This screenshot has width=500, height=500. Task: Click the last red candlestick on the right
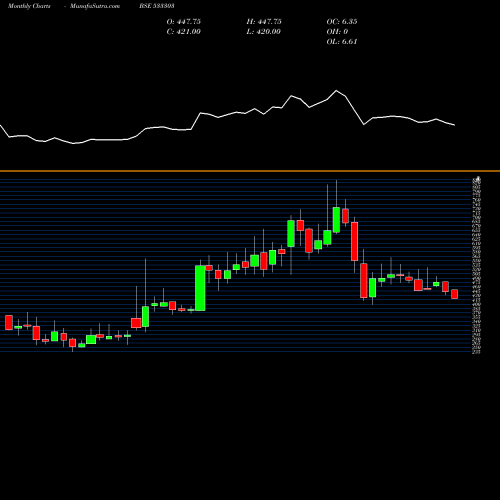click(455, 294)
